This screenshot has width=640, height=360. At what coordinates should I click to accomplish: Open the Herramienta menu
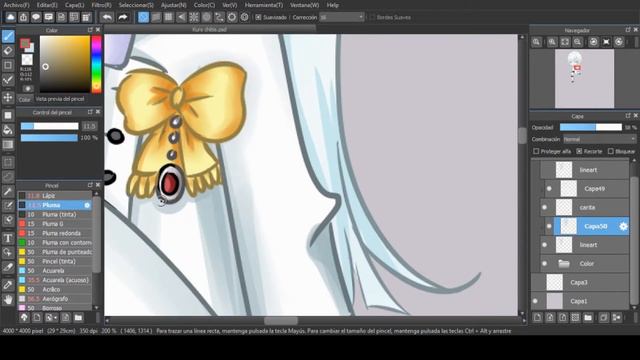[264, 5]
